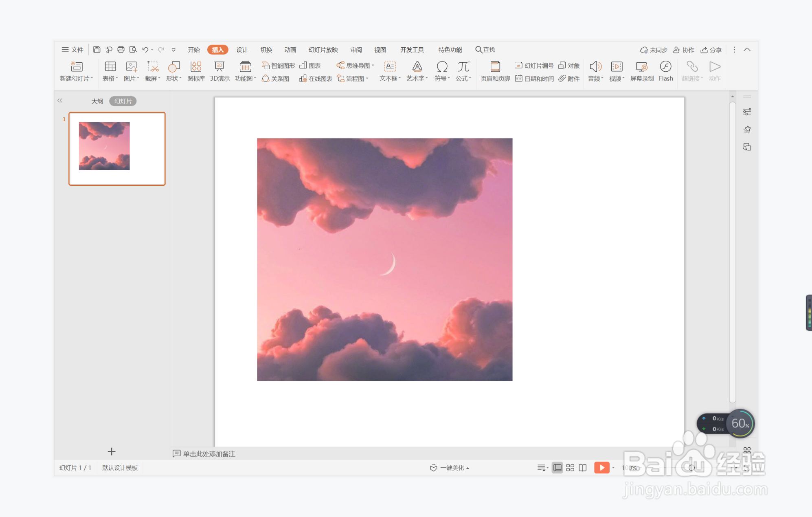Open Print Preview icon
This screenshot has height=517, width=812.
click(133, 50)
